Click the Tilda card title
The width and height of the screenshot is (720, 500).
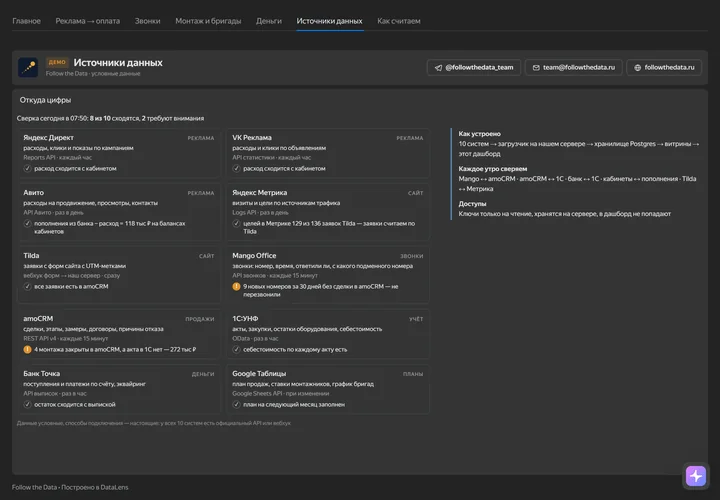click(x=31, y=256)
